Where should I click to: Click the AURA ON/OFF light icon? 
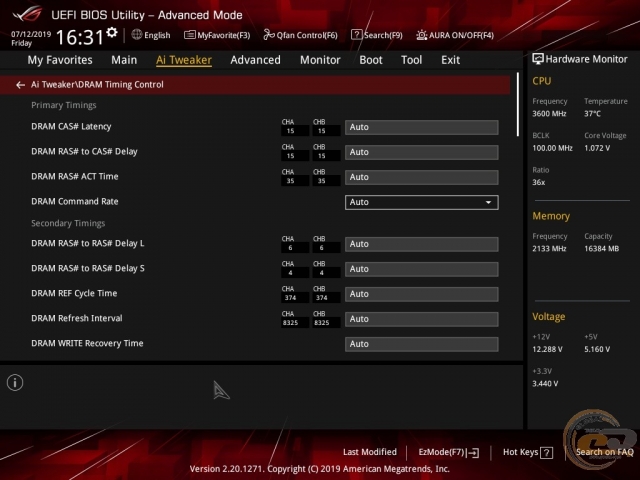421,35
